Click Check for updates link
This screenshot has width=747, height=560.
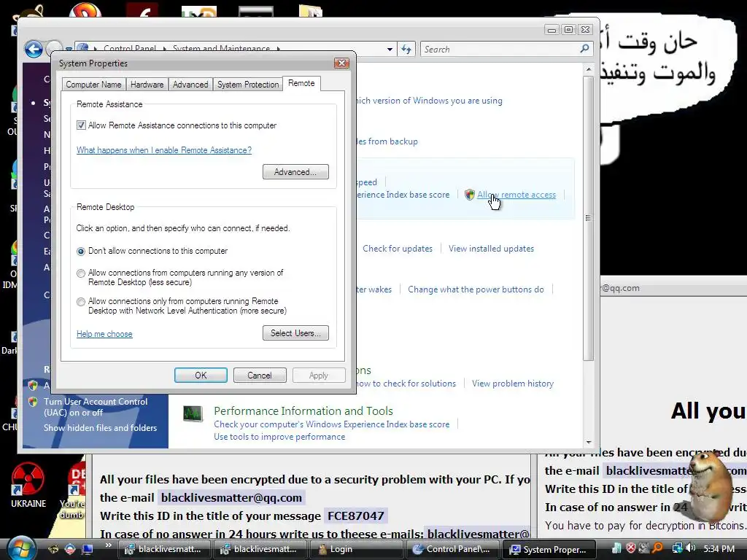398,249
